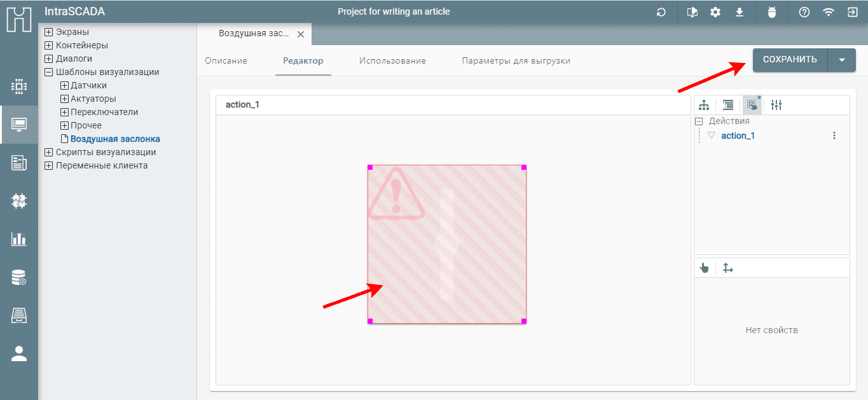Select the charts icon in the left sidebar
This screenshot has height=400, width=868.
click(x=19, y=239)
